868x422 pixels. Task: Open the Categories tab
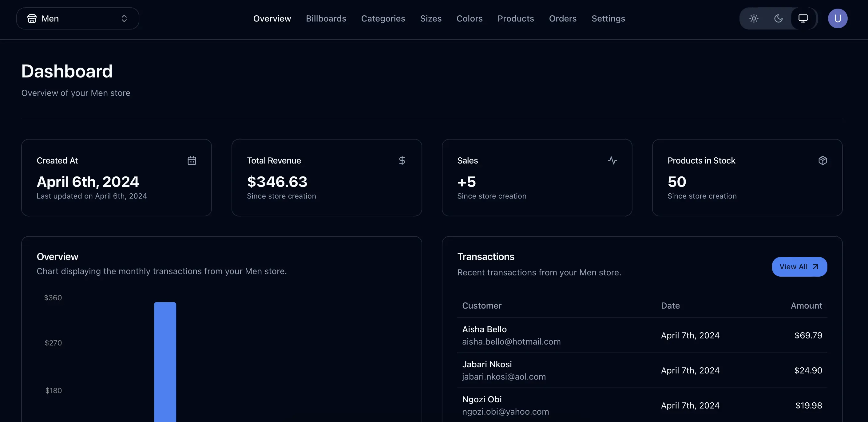pos(383,18)
